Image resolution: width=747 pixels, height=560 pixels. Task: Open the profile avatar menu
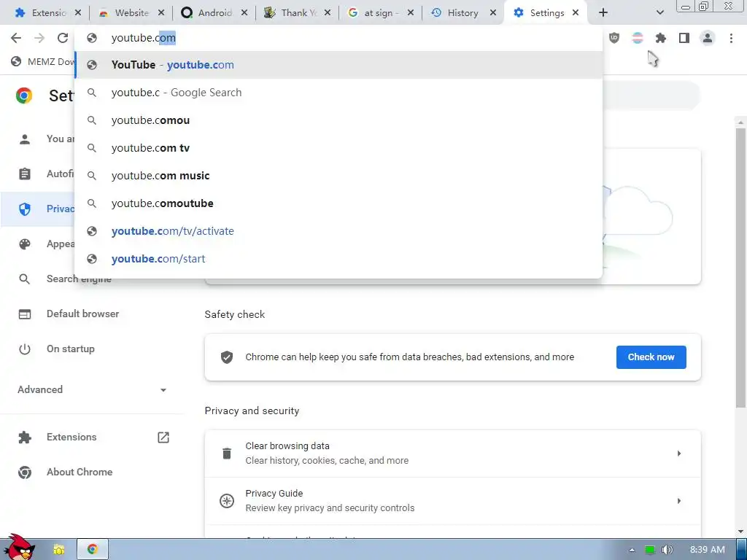pos(708,38)
